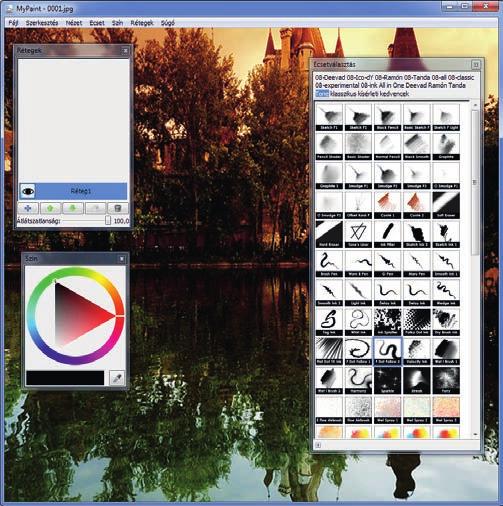Select the Hard Eraser brush
This screenshot has width=503, height=506.
point(329,234)
